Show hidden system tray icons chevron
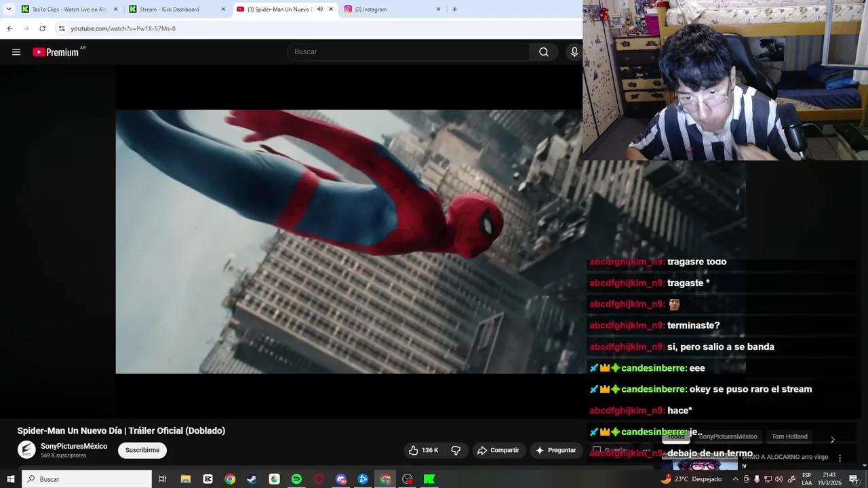 pyautogui.click(x=735, y=479)
